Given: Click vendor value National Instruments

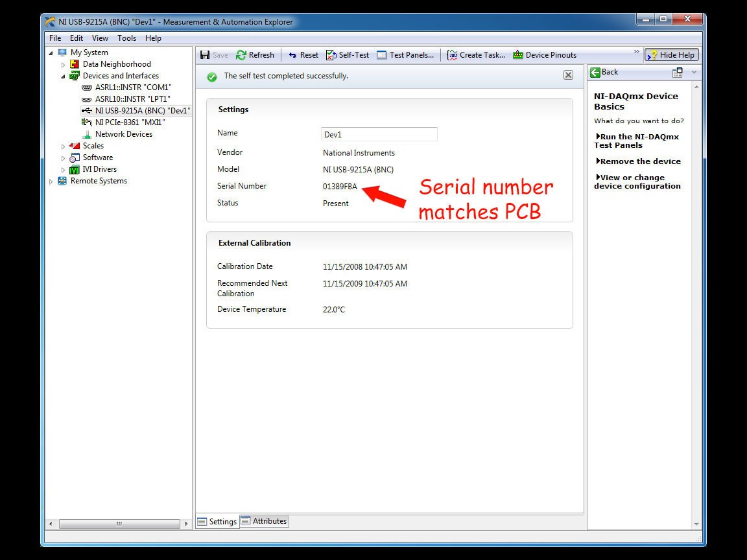Looking at the screenshot, I should pos(359,153).
